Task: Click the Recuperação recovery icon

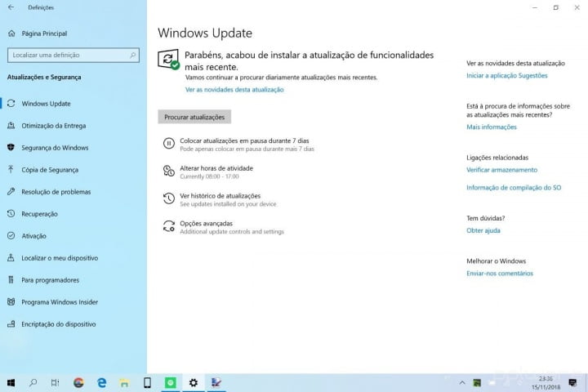Action: coord(11,214)
